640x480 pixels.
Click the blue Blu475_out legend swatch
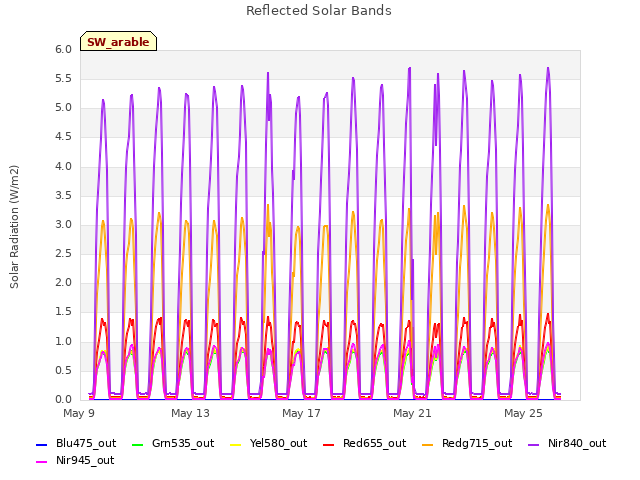42,444
